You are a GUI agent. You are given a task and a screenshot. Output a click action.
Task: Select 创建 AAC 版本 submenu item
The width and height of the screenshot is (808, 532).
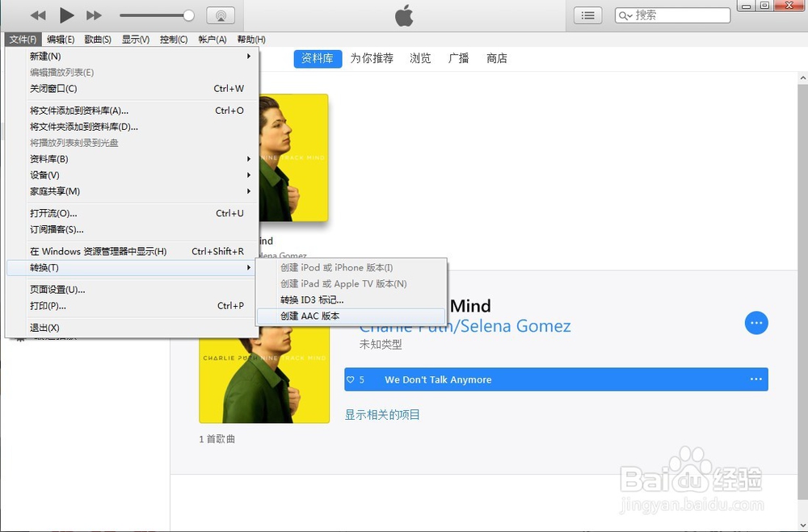point(351,316)
